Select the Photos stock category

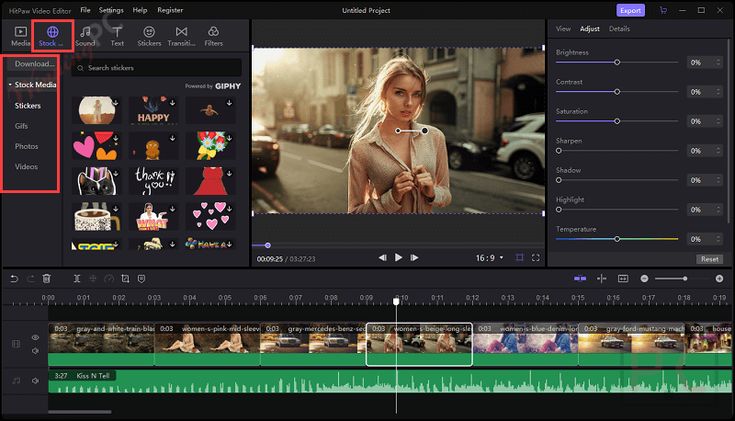pos(26,146)
